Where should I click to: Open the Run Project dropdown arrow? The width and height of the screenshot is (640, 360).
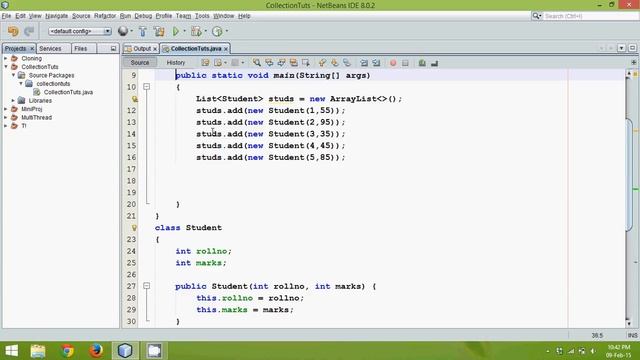[184, 31]
